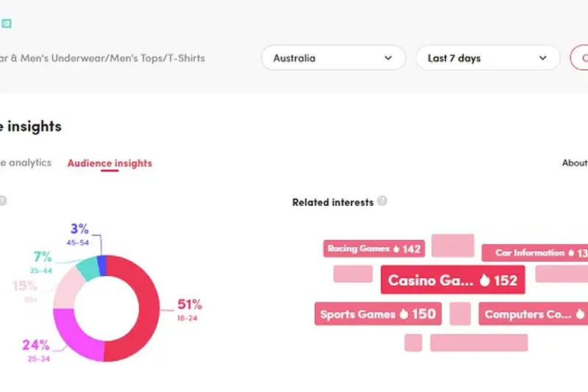Viewport: 588px width, 392px height.
Task: Click the help icon beside Related interests
Action: point(382,202)
